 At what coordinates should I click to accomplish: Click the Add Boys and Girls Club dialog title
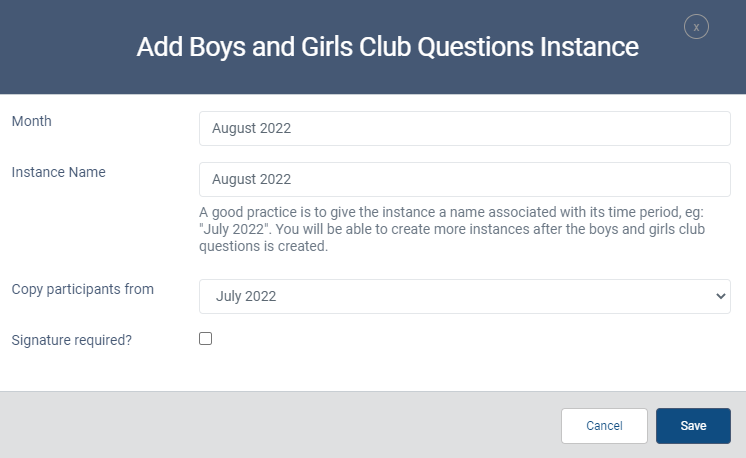(x=387, y=47)
